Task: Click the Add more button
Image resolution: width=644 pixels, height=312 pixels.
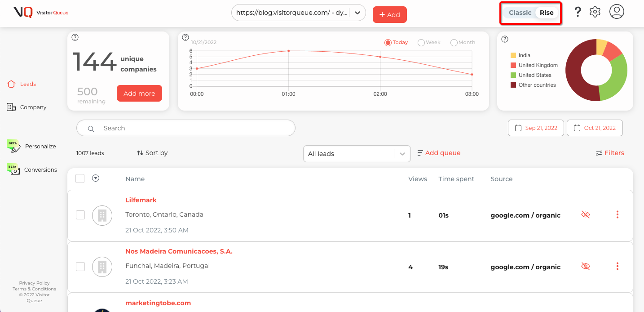Action: [139, 93]
